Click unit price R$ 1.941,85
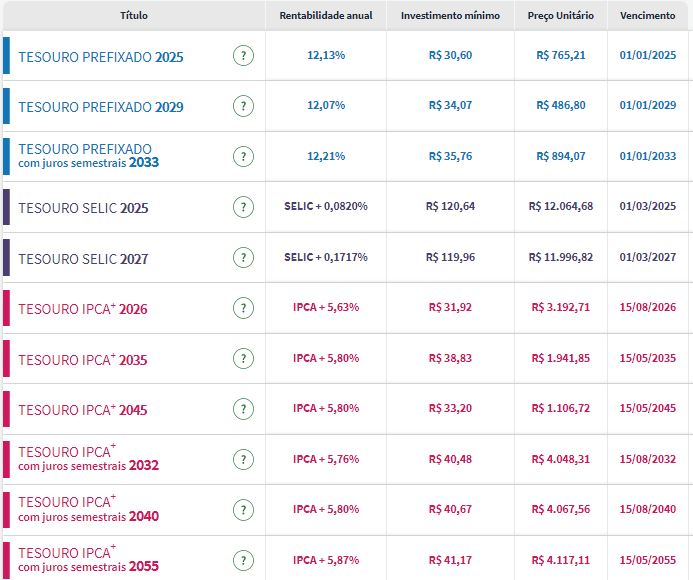Viewport: 693px width, 580px height. (561, 358)
